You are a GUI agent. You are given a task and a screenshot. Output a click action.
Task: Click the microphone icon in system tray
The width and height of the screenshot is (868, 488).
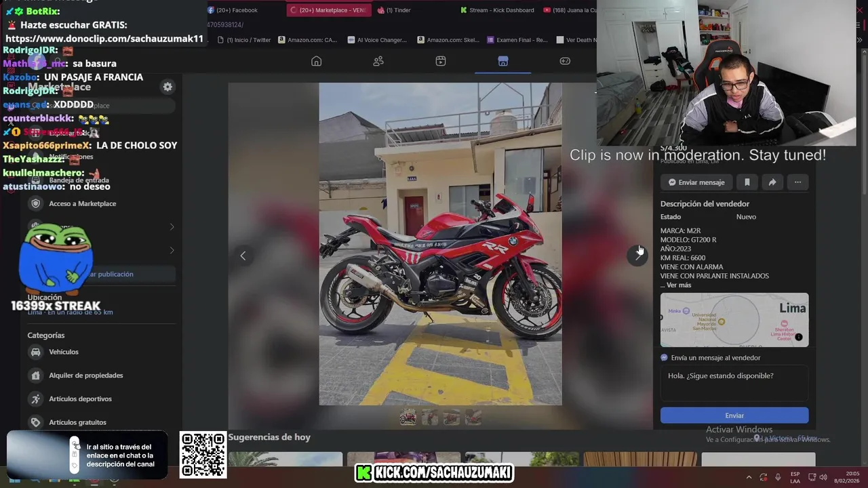[778, 477]
